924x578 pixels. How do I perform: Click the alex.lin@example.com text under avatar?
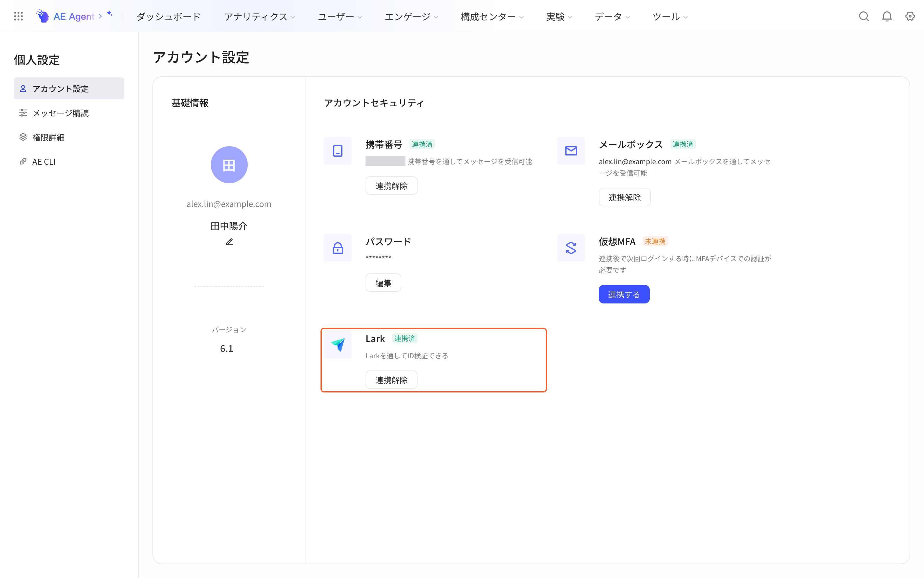[229, 204]
